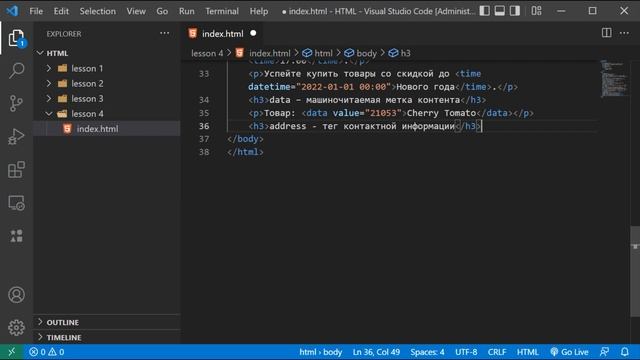The height and width of the screenshot is (360, 640).
Task: Open the Manage gear menu
Action: (16, 327)
